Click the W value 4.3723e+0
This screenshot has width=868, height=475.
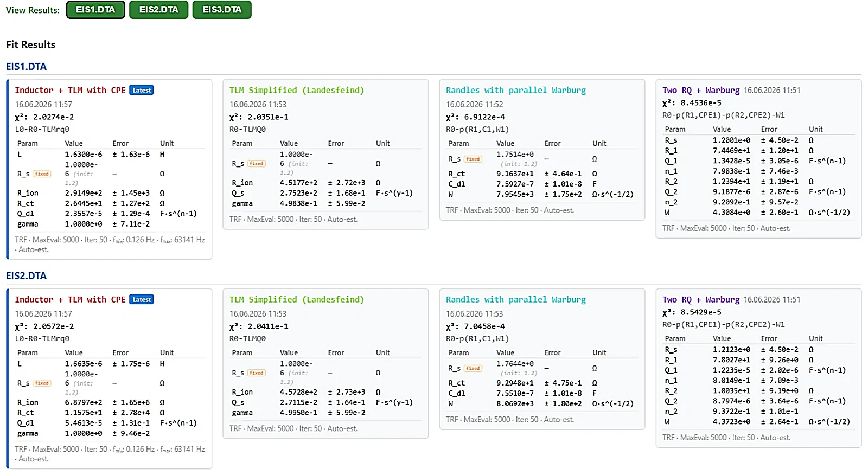(731, 422)
